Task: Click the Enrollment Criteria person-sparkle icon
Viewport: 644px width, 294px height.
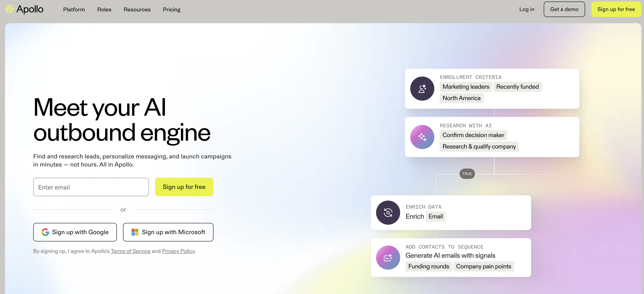Action: 422,88
